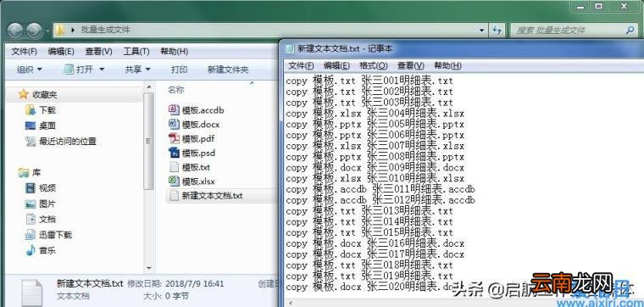Open the 打开 dropdown arrow in toolbar
644x307 pixels.
click(x=102, y=70)
